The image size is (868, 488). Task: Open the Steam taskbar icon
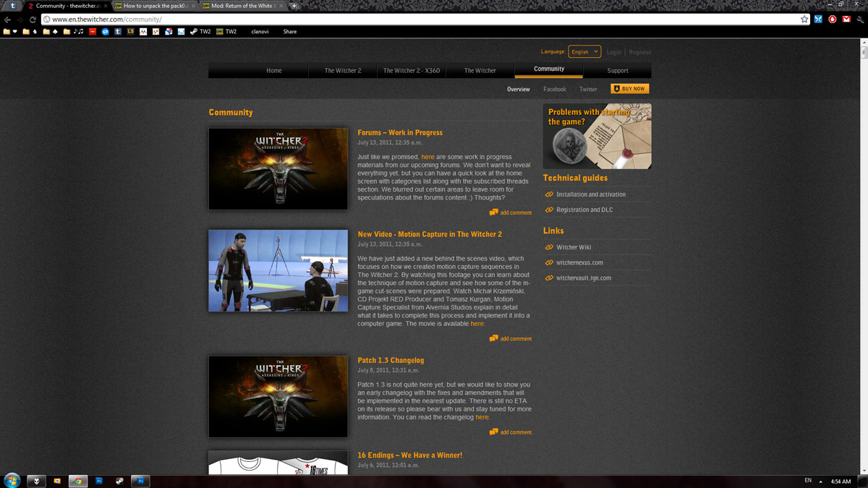(119, 481)
